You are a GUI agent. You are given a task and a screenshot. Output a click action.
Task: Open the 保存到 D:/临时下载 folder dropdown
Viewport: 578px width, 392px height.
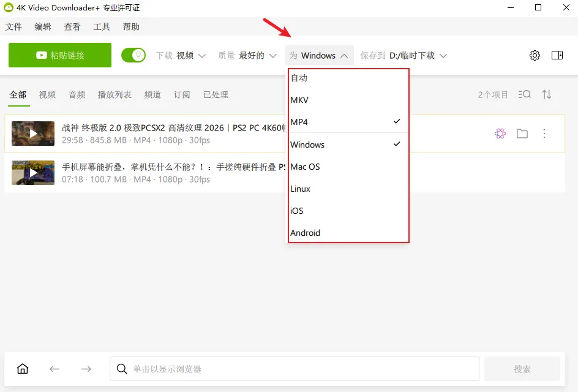point(403,56)
